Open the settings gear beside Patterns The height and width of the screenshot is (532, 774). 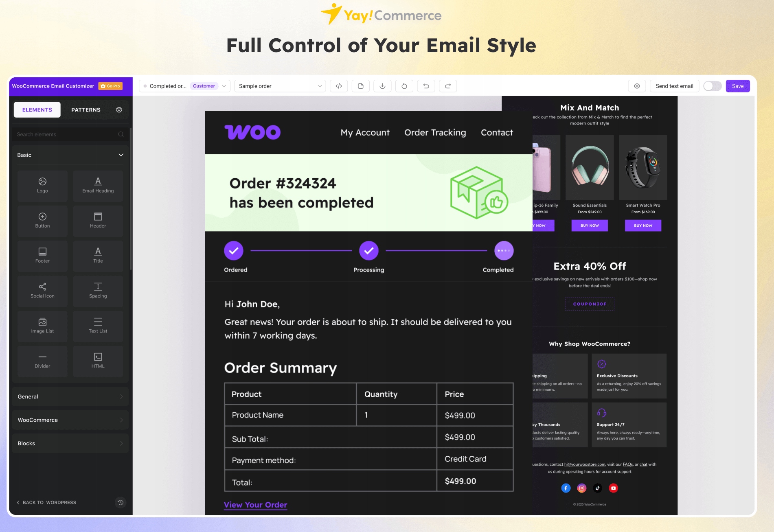point(119,110)
